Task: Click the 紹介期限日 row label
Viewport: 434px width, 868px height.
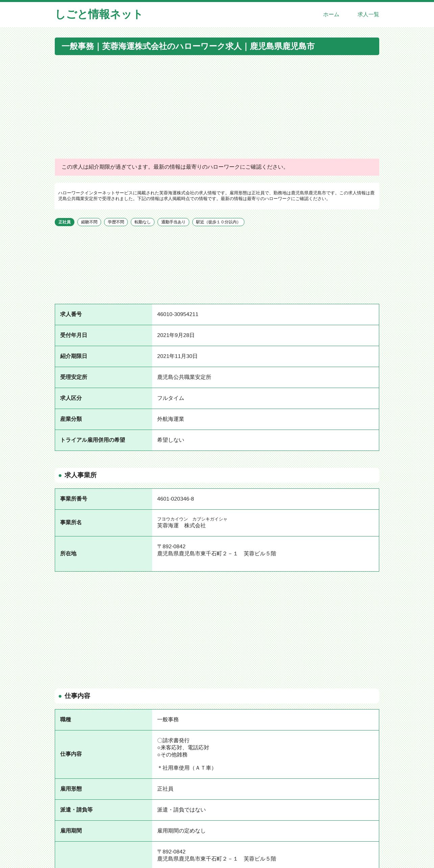Action: point(74,356)
